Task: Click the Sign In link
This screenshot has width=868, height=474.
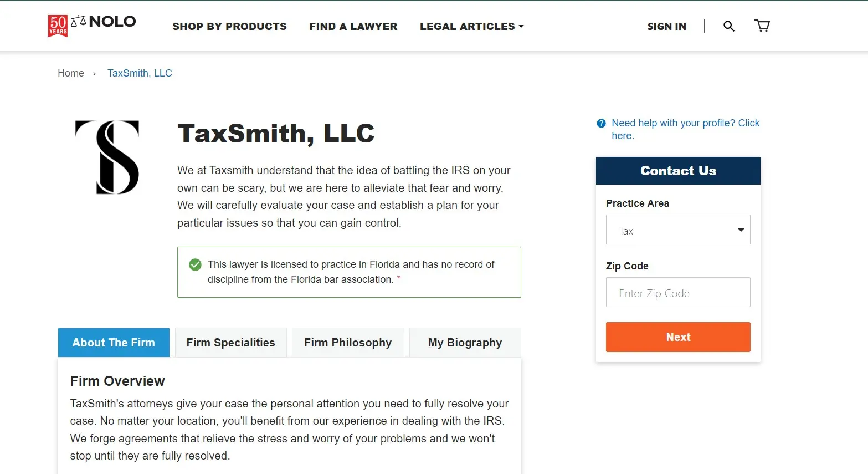Action: click(666, 26)
